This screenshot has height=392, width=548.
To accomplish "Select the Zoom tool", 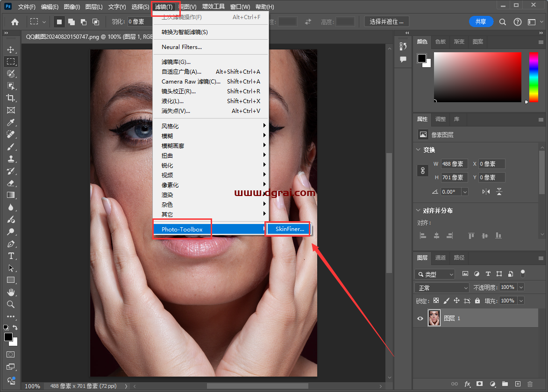I will 11,304.
